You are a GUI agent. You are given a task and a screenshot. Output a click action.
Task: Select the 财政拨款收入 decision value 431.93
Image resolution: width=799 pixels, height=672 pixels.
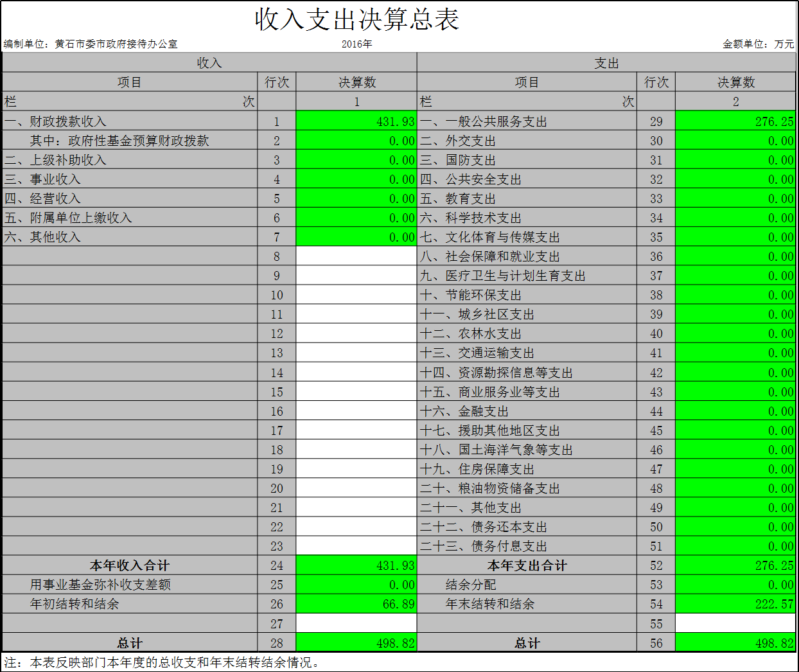click(356, 121)
